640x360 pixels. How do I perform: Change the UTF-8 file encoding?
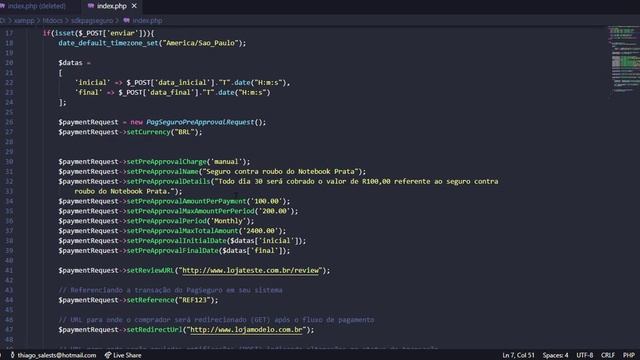584,355
